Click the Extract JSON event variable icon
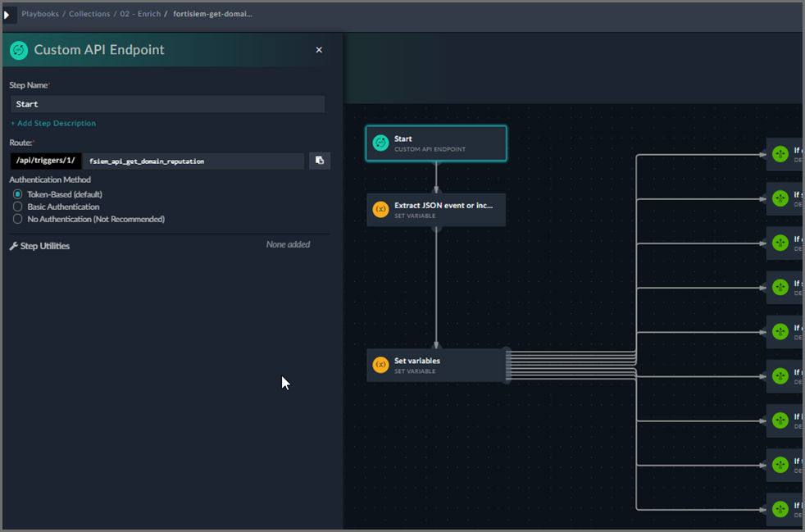805x532 pixels. (380, 209)
